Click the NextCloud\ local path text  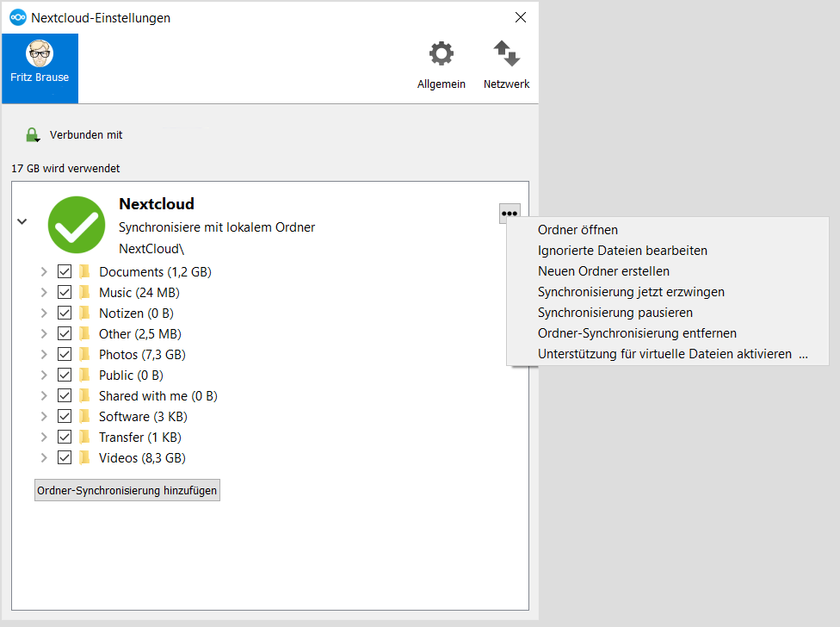click(151, 249)
